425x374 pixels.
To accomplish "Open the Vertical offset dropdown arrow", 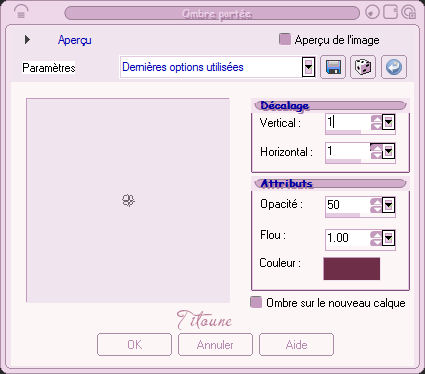I will (388, 122).
